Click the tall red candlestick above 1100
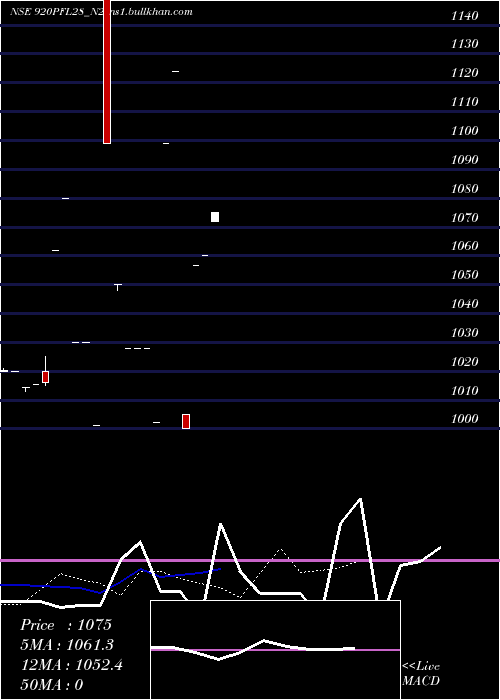This screenshot has height=700, width=500. click(107, 71)
